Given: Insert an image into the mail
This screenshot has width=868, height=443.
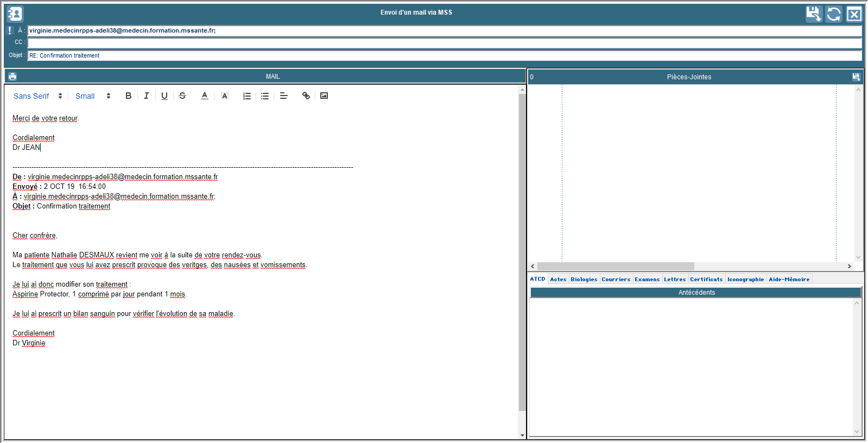Looking at the screenshot, I should coord(324,96).
